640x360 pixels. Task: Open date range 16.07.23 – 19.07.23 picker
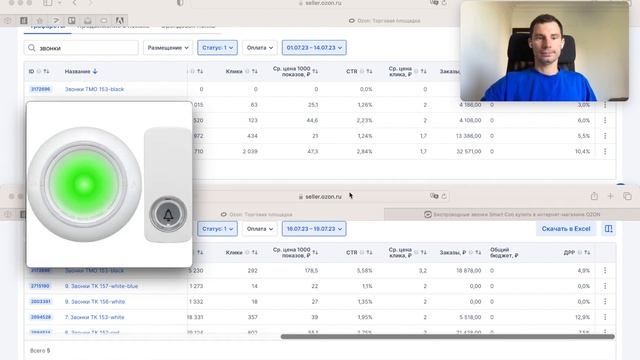(x=314, y=229)
